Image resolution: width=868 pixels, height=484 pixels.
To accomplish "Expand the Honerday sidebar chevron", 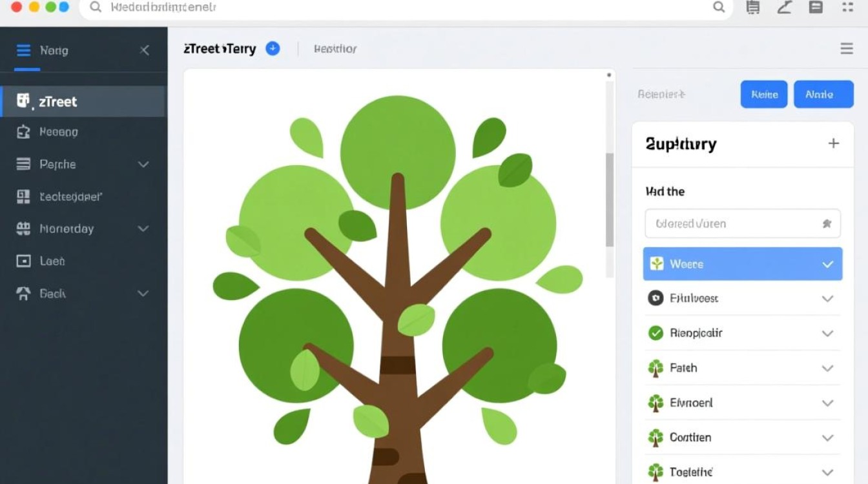I will (x=143, y=228).
